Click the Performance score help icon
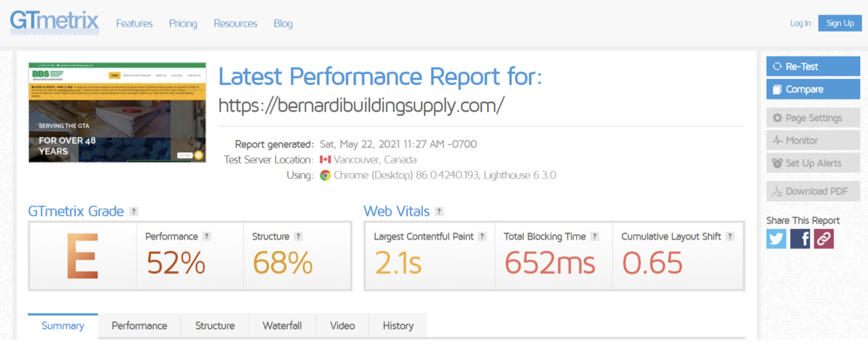 click(207, 237)
